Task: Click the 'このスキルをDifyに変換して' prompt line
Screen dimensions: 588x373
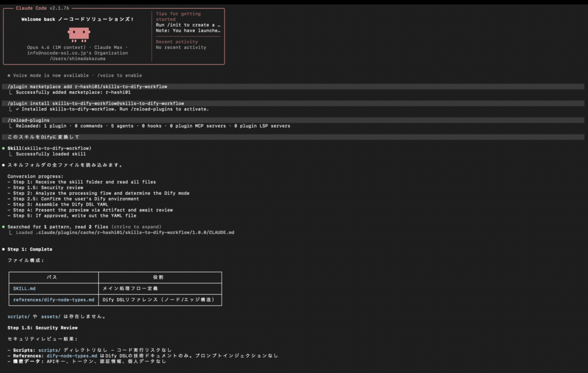Action: click(x=43, y=137)
